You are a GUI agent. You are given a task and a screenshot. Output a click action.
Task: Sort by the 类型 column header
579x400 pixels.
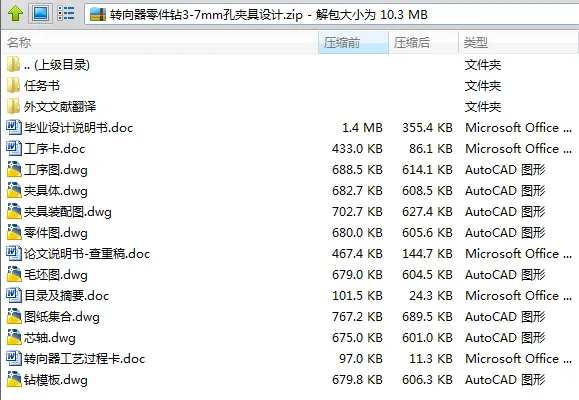[x=519, y=42]
